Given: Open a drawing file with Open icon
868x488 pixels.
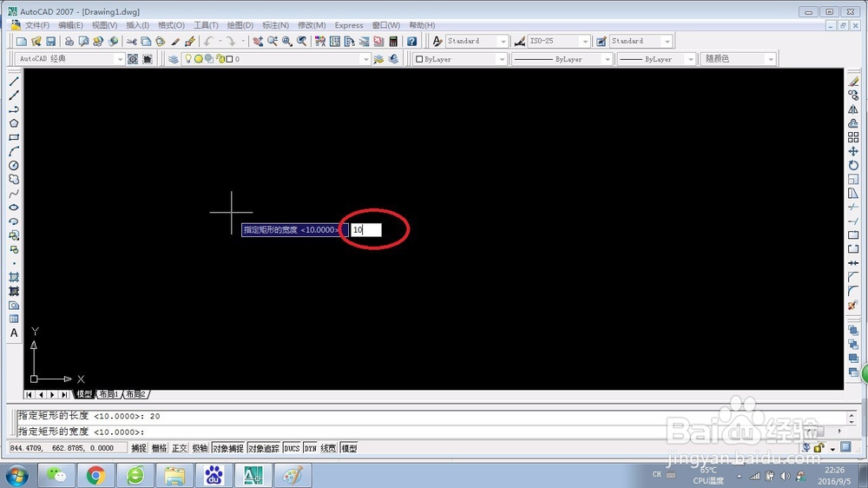Looking at the screenshot, I should click(x=36, y=41).
